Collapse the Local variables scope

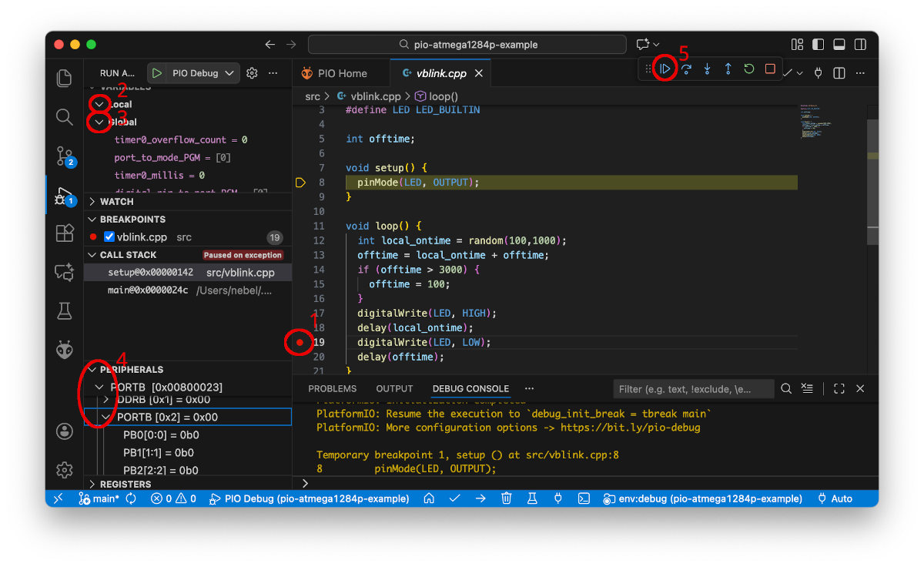coord(99,104)
